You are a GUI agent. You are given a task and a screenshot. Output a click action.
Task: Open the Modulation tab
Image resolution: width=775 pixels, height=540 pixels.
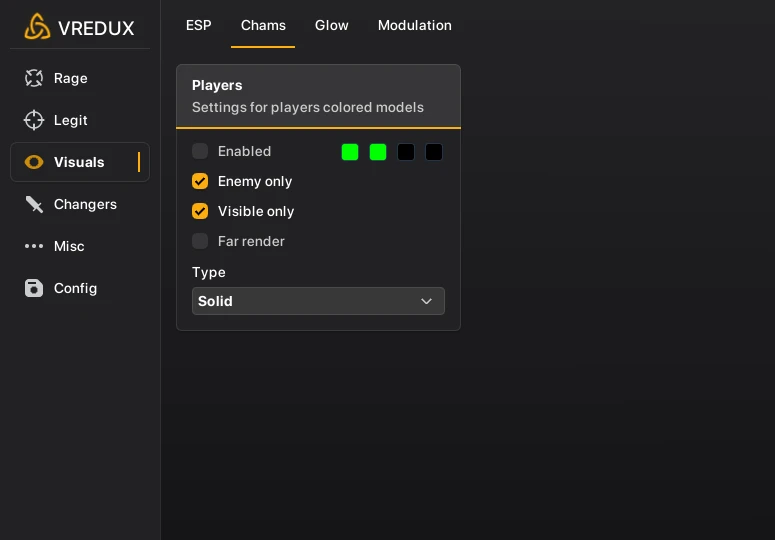tap(415, 25)
